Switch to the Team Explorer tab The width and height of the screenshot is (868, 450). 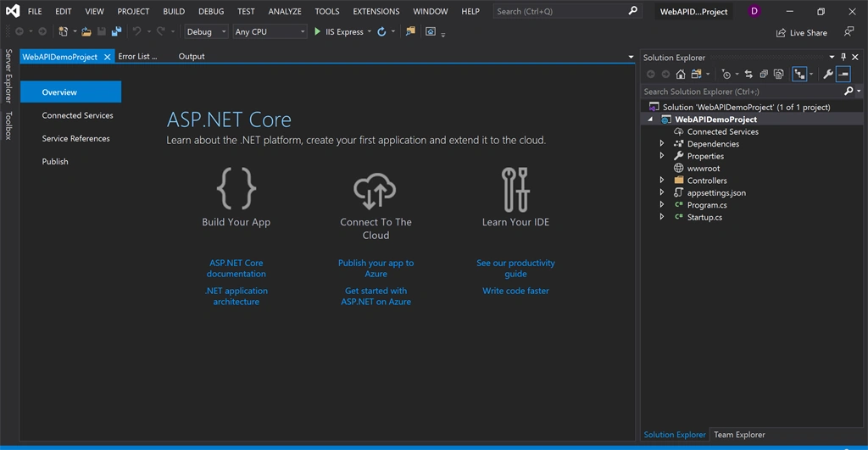point(739,435)
